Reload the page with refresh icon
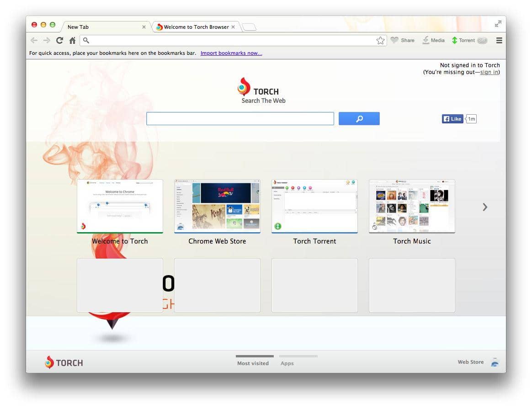Viewport: 532px width, 409px height. 59,40
